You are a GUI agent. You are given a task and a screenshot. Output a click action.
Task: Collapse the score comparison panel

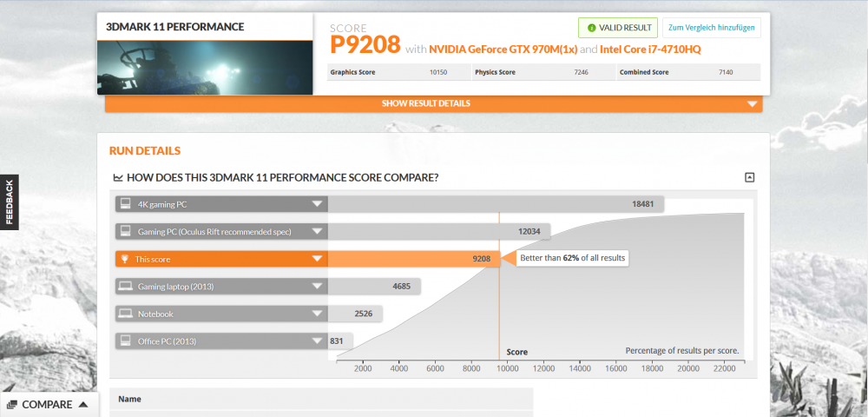pyautogui.click(x=749, y=178)
